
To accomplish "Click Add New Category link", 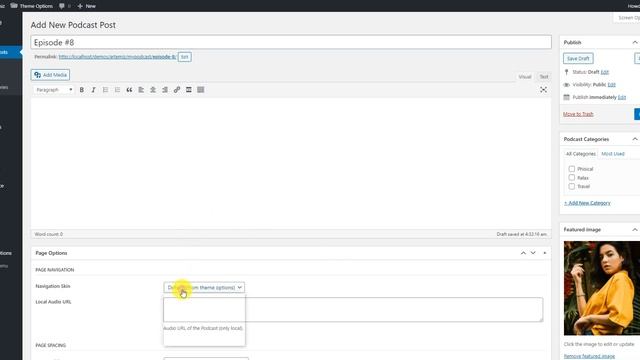I will coord(587,203).
